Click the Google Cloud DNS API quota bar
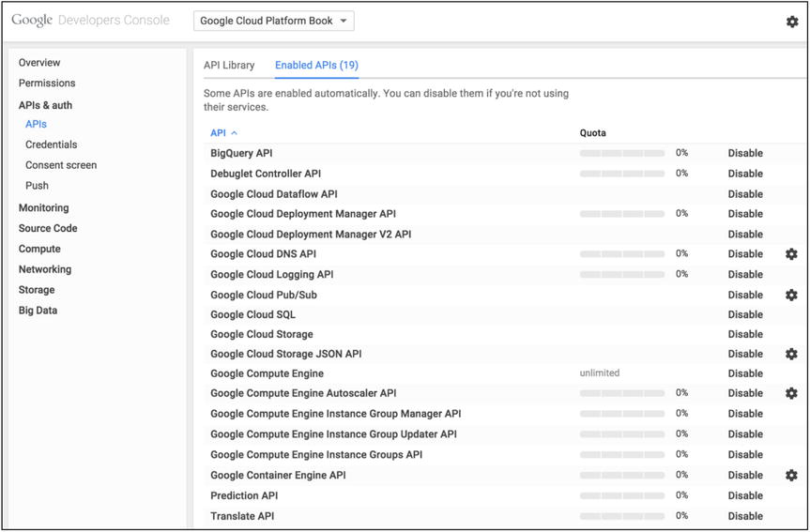Viewport: 810px width, 532px height. point(622,254)
